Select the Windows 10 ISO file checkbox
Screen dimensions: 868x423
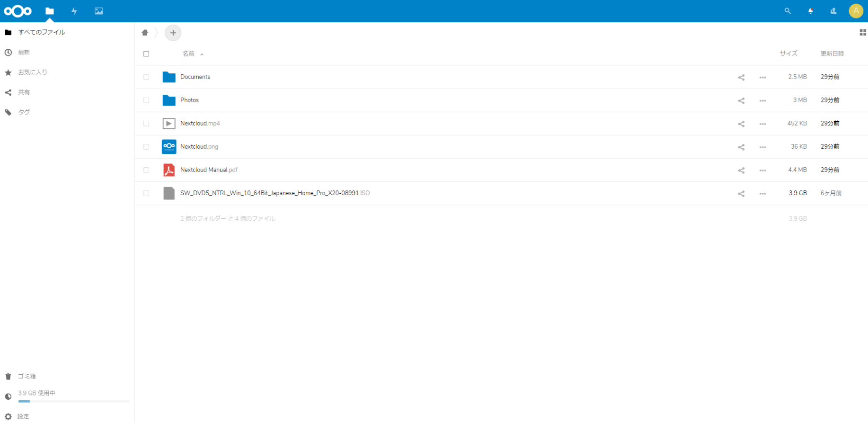click(x=146, y=193)
